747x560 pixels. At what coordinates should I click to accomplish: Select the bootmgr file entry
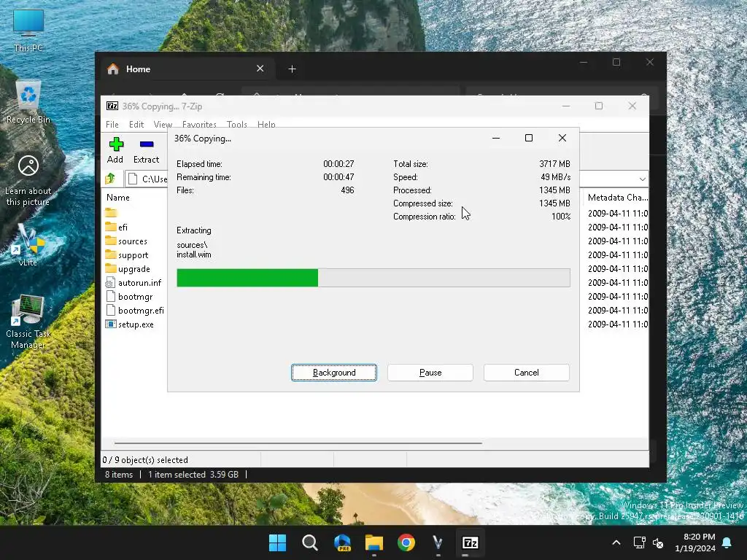[x=129, y=296]
